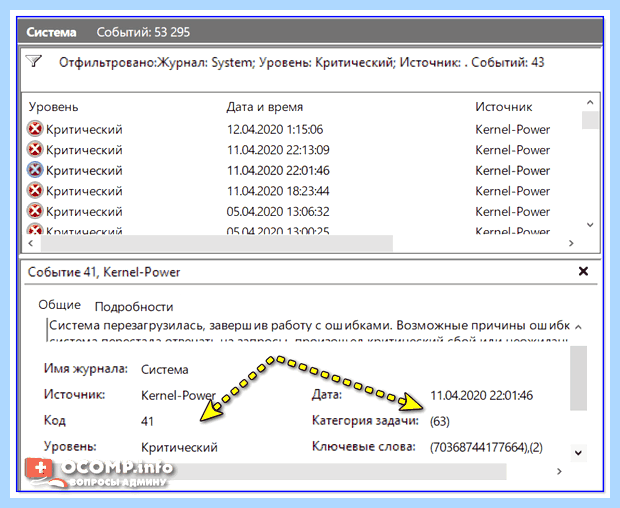Click Ключевые слова value (70368744177664),(2)

coord(486,447)
